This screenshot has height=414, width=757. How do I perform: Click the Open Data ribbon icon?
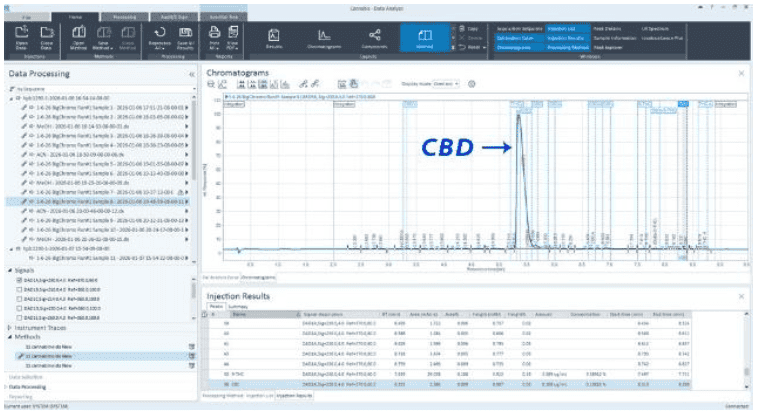click(x=22, y=39)
